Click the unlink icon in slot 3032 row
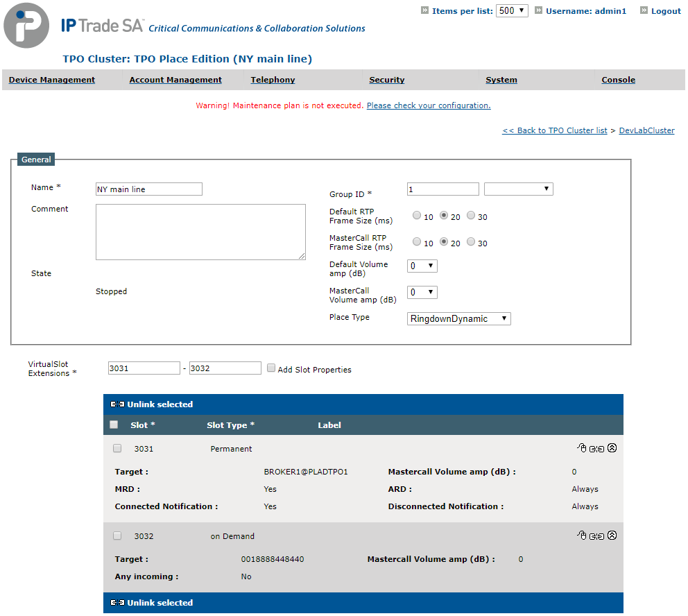 (596, 536)
